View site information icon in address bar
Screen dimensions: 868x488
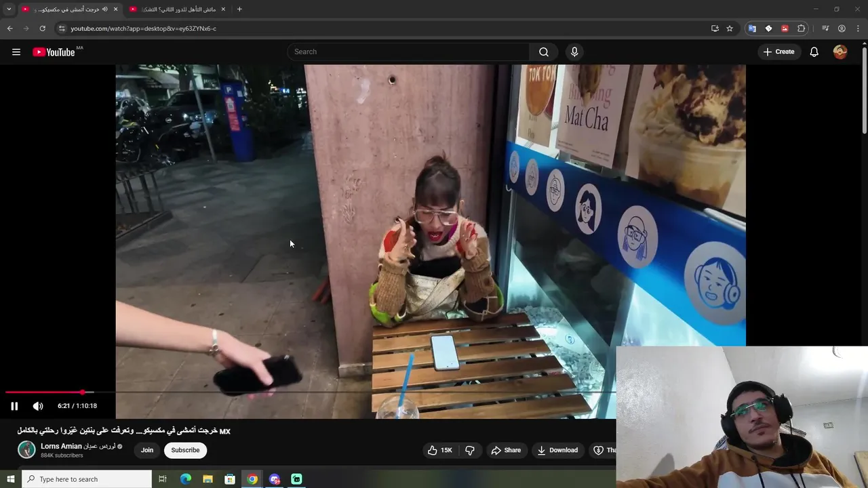62,28
